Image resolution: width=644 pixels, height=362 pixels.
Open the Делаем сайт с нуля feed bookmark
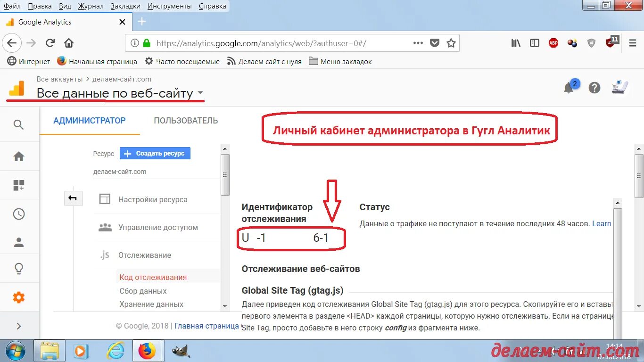(264, 61)
